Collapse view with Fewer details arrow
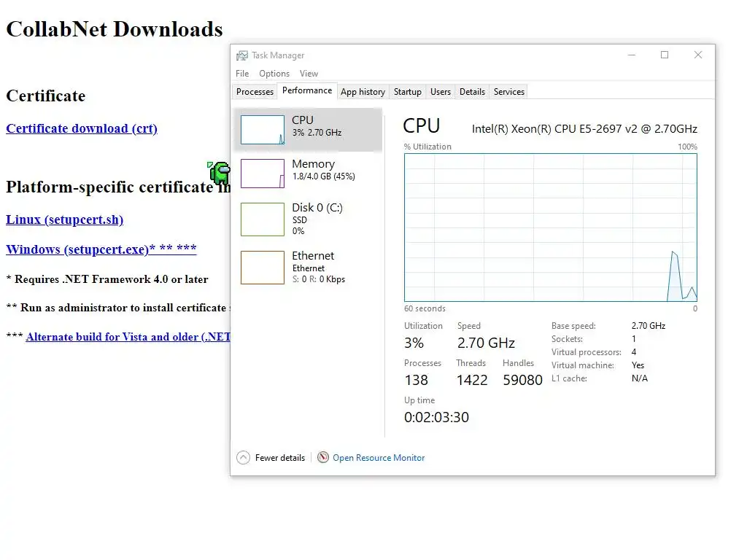 [x=243, y=458]
